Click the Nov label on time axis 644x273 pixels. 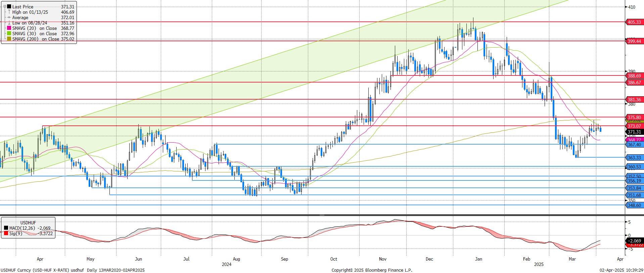click(382, 259)
